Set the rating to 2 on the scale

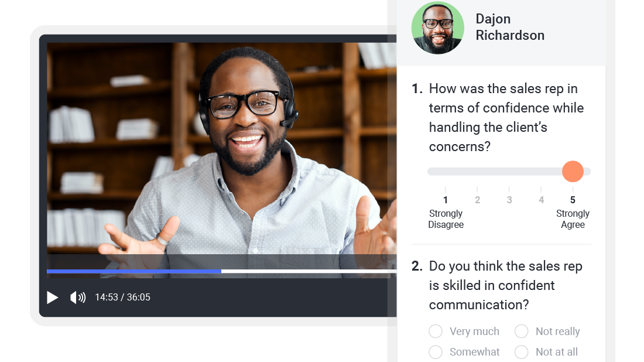477,200
